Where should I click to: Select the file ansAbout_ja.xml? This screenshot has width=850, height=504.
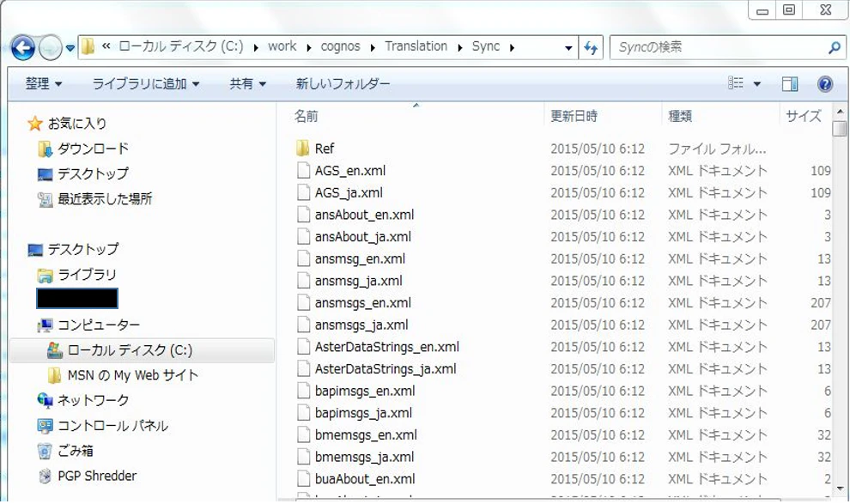pos(362,237)
